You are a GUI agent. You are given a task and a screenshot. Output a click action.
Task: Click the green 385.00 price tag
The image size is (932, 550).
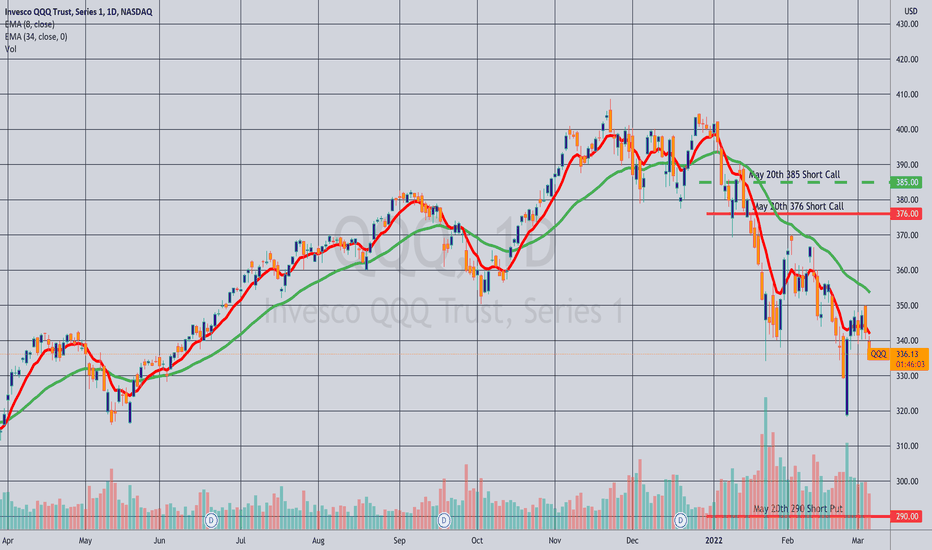(906, 182)
